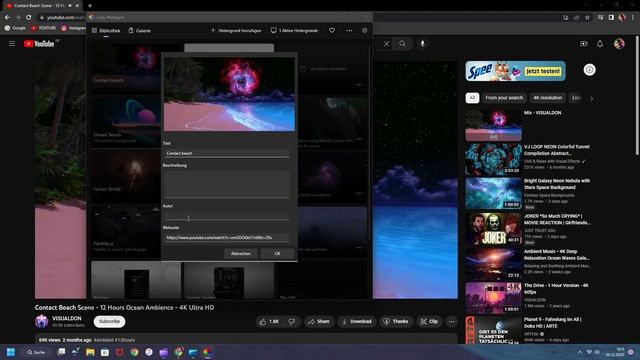
Task: Bookmark page with star icon
Action: pyautogui.click(x=587, y=18)
